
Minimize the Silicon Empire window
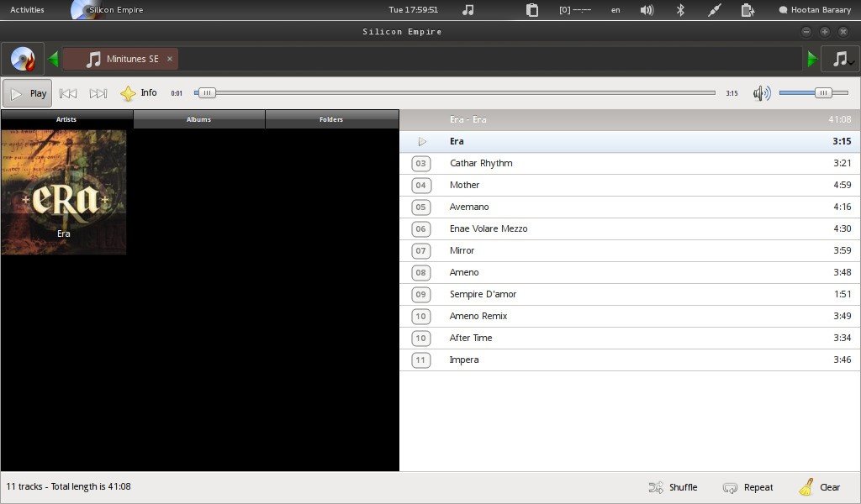click(806, 32)
